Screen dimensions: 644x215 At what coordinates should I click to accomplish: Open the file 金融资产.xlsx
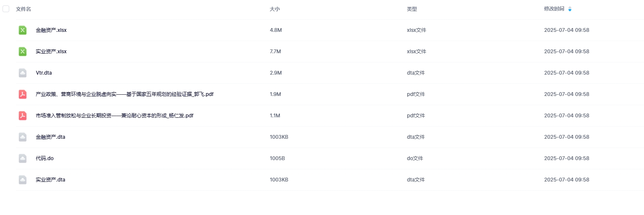pos(51,30)
